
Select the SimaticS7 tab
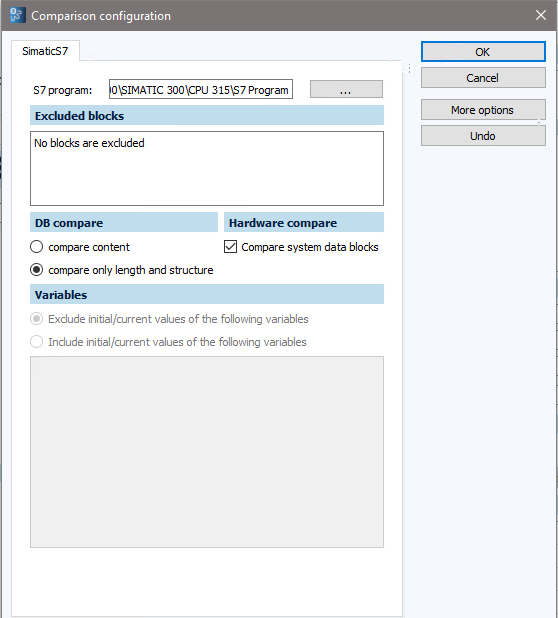[45, 51]
